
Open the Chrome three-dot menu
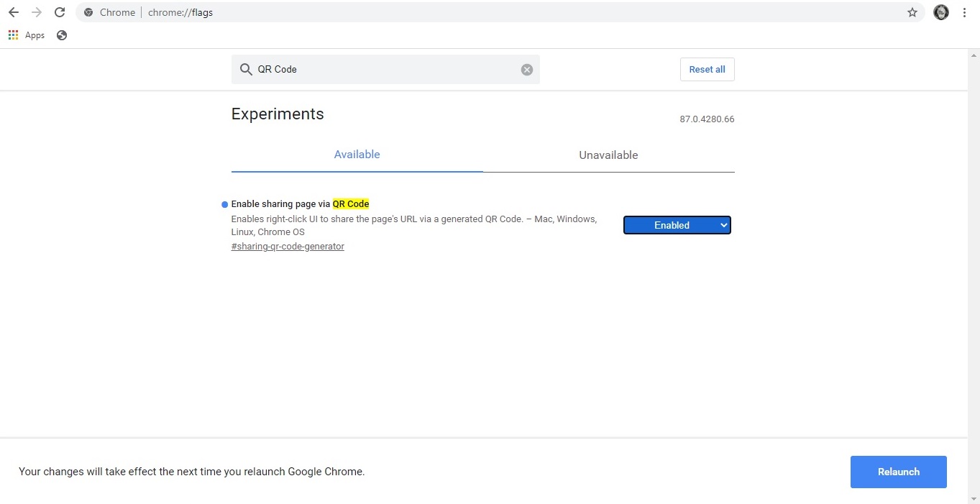(965, 12)
